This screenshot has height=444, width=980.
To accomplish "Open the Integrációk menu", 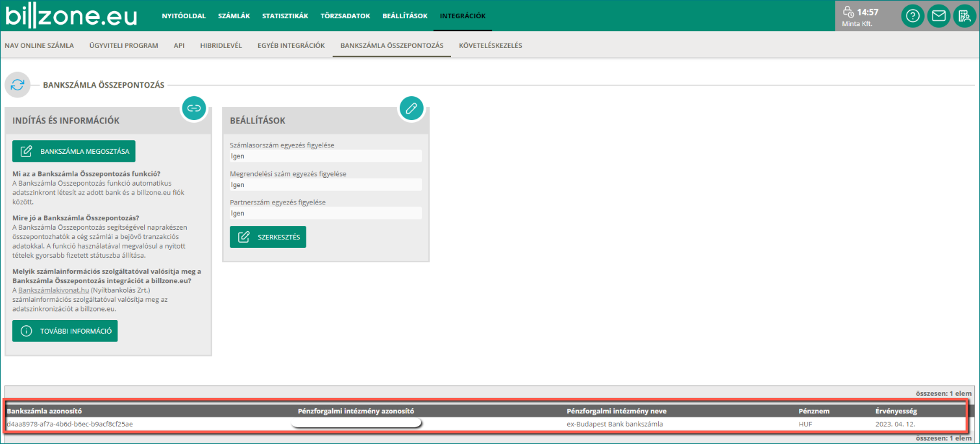I will click(x=463, y=16).
